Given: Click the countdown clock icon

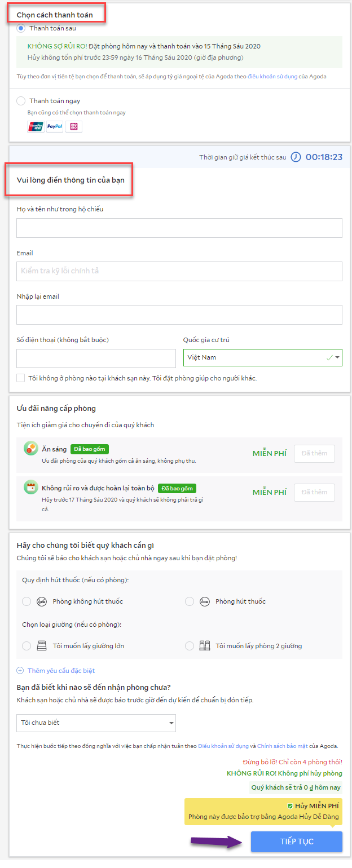Looking at the screenshot, I should pos(296,157).
